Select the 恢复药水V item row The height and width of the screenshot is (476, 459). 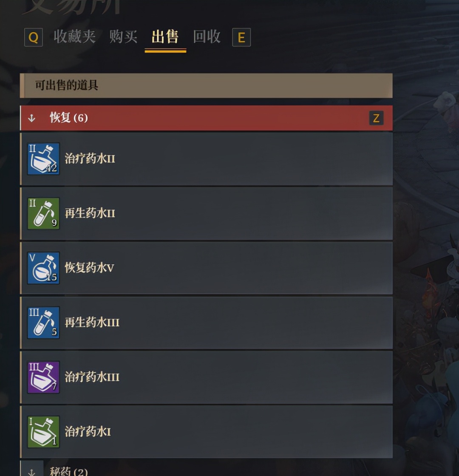[207, 268]
